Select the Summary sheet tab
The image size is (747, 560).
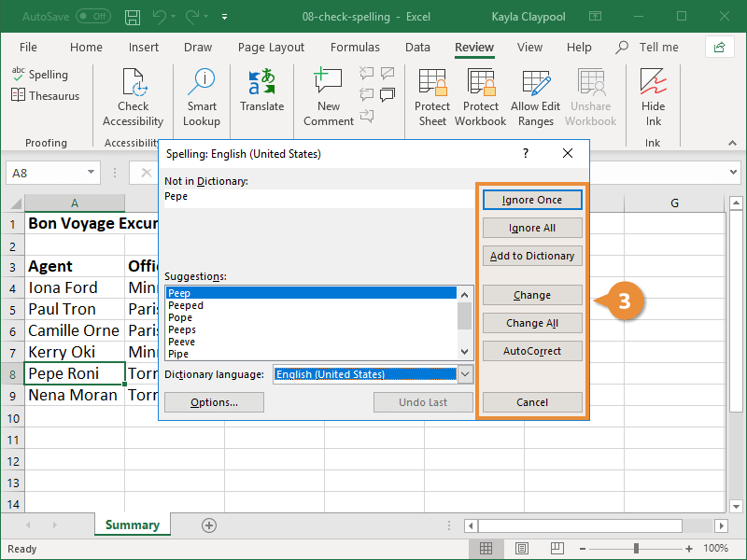point(132,525)
